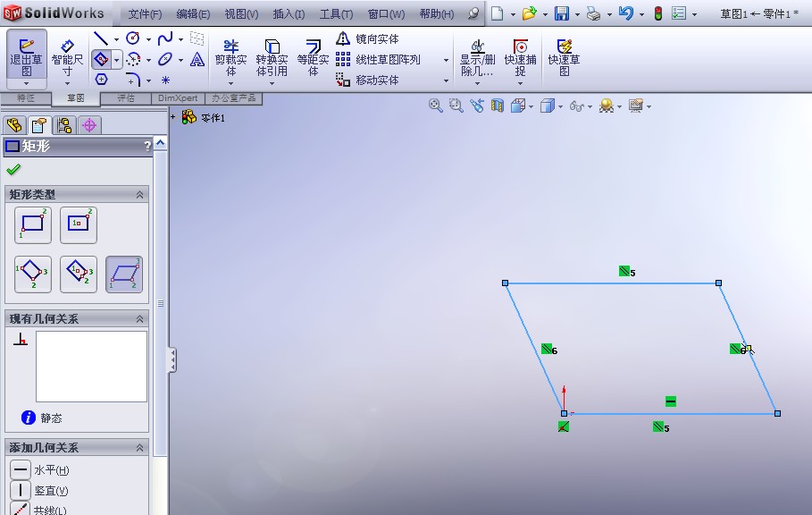The height and width of the screenshot is (515, 812).
Task: Click the Open file folder icon
Action: (x=529, y=13)
